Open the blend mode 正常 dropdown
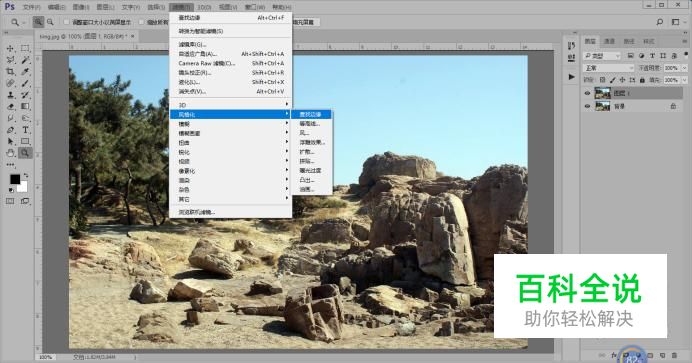 pyautogui.click(x=609, y=68)
